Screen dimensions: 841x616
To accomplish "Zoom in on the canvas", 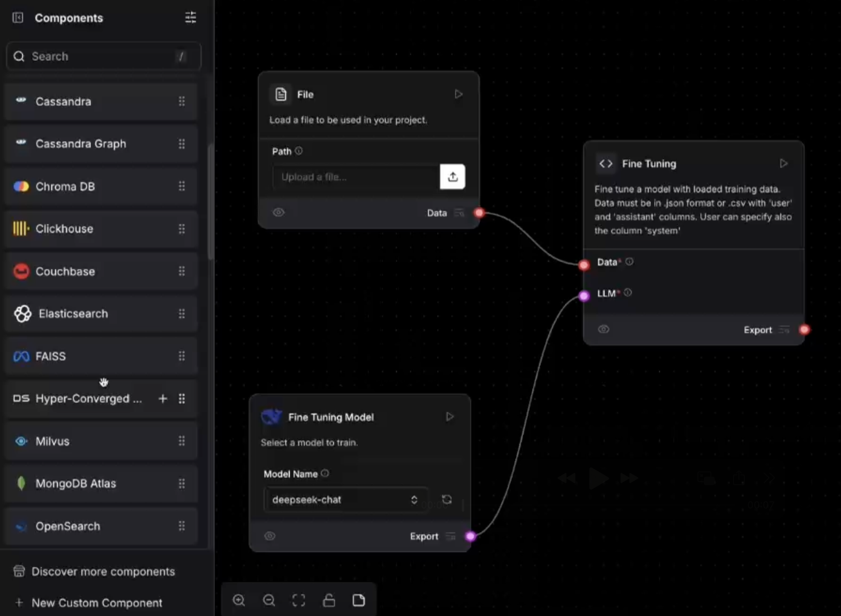I will [x=238, y=600].
